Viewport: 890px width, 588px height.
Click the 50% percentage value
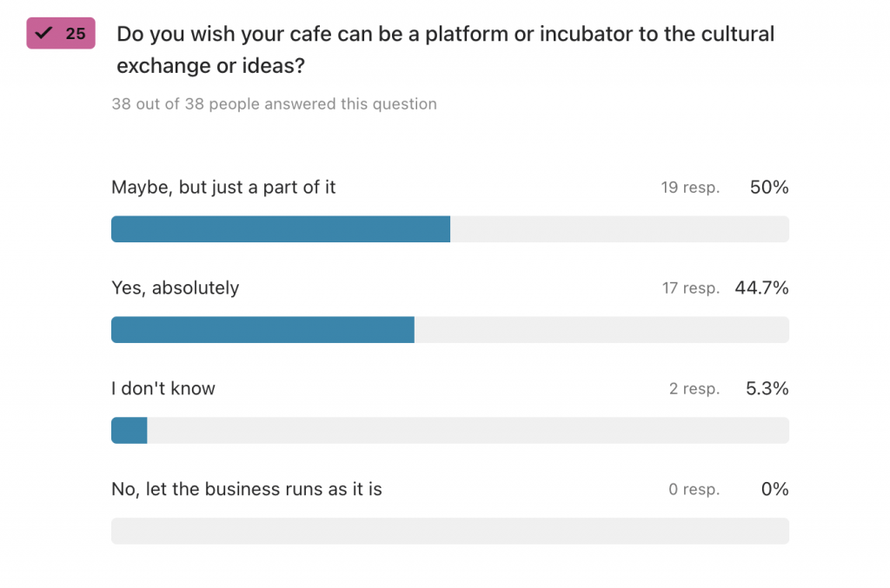(769, 187)
